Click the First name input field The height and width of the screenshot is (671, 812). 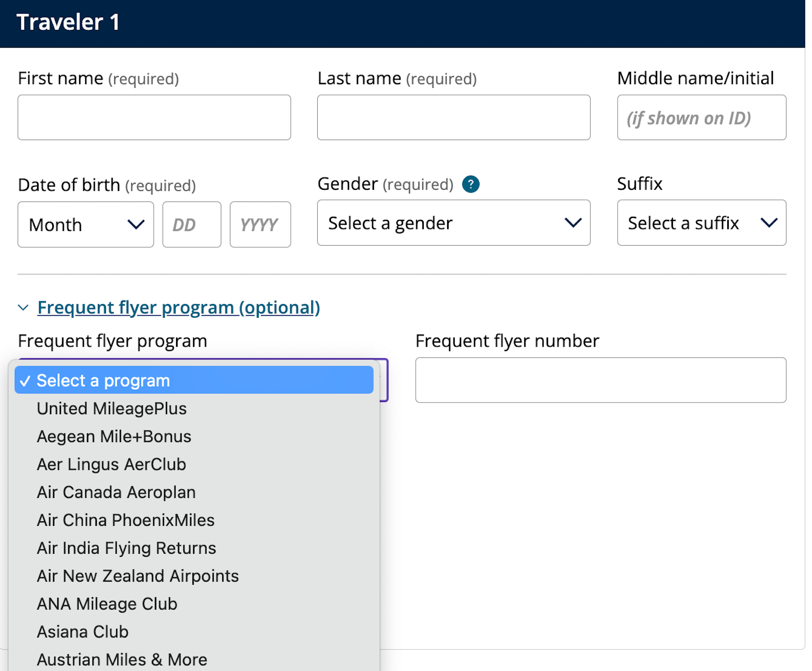click(x=154, y=117)
